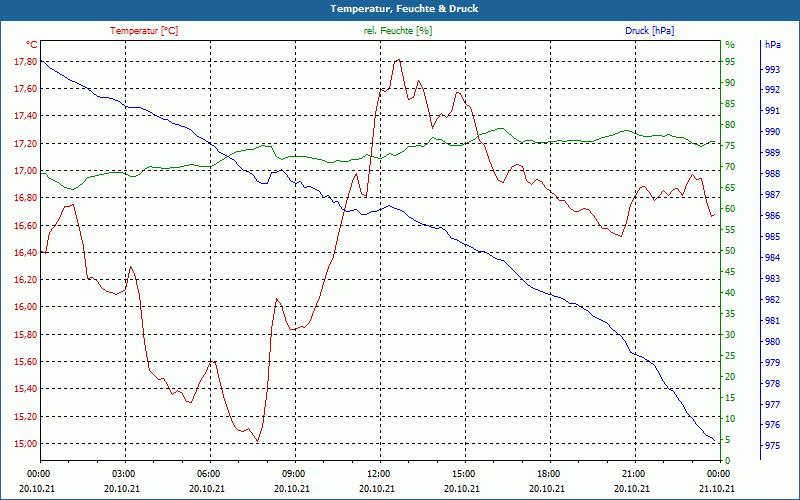Click humidity axis value 40

click(730, 292)
